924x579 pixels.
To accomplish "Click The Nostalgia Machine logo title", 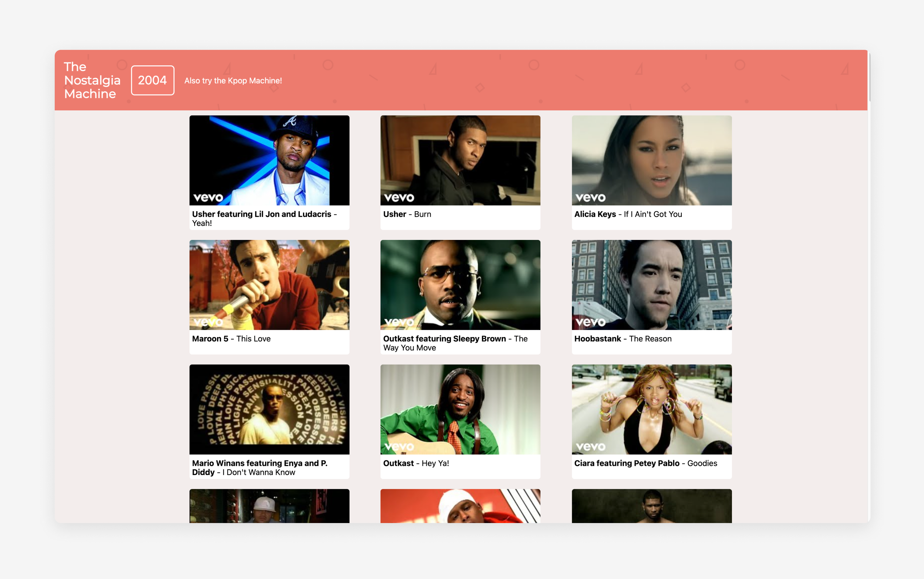I will point(92,80).
